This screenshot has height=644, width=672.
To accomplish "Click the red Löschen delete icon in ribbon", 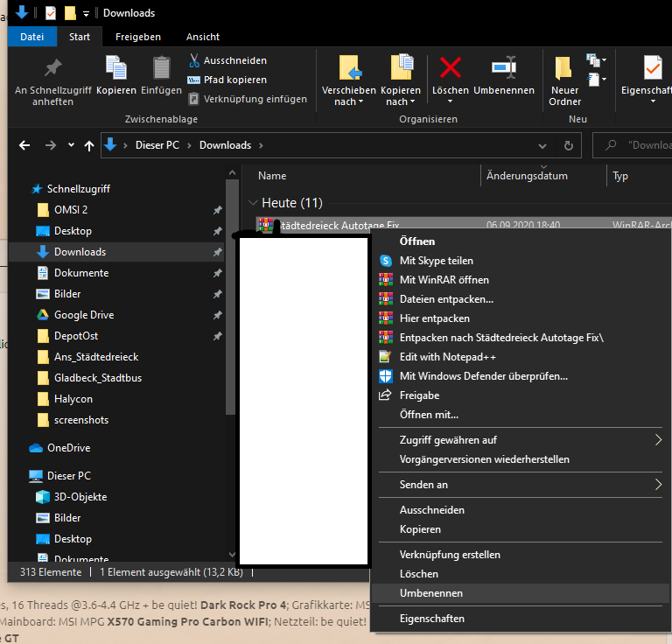I will (x=450, y=68).
